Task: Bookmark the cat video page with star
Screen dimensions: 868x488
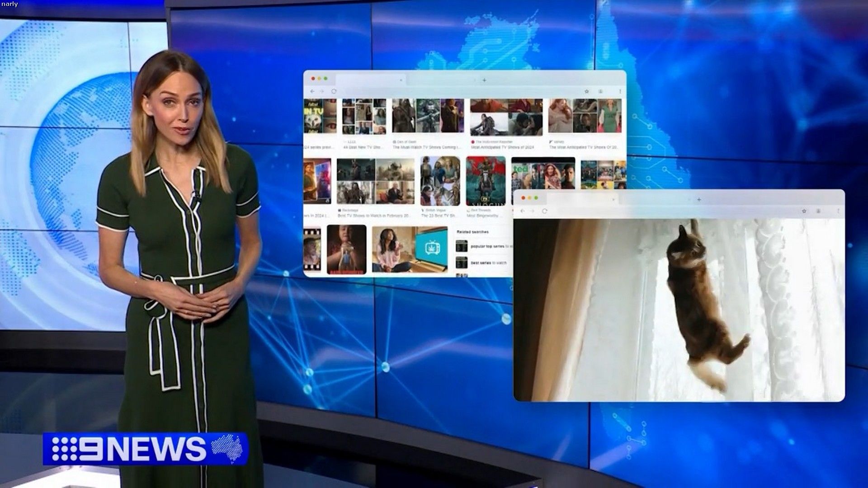Action: [x=804, y=211]
